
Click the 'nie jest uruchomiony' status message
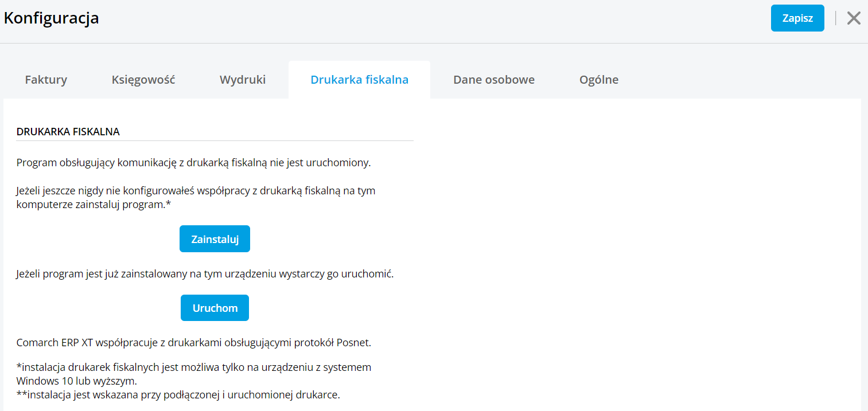point(194,163)
